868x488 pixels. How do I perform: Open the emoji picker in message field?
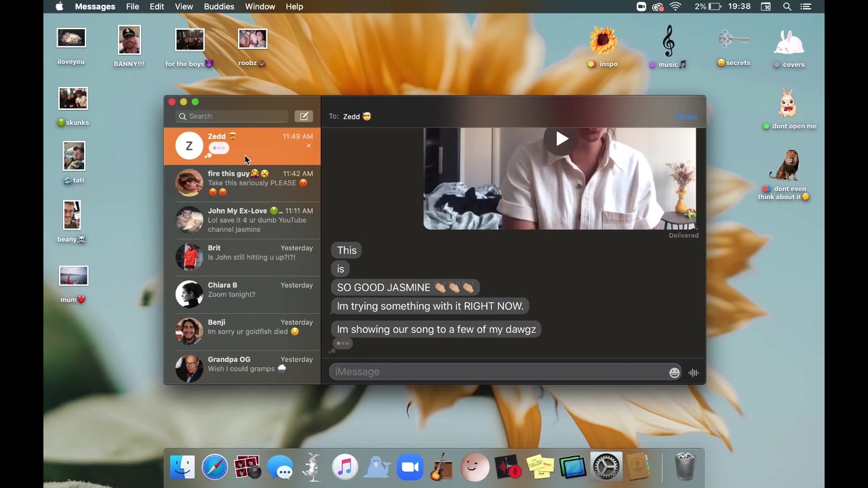coord(674,372)
